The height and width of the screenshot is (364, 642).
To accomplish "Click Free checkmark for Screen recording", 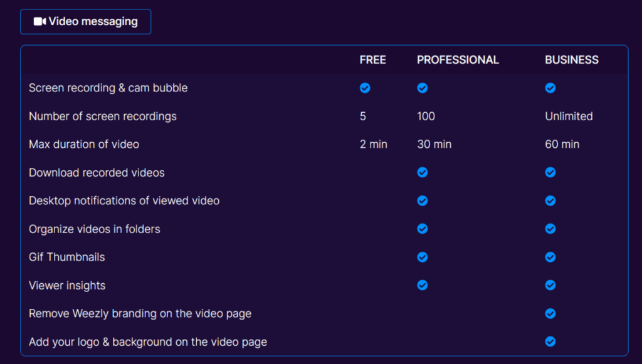I will point(365,88).
